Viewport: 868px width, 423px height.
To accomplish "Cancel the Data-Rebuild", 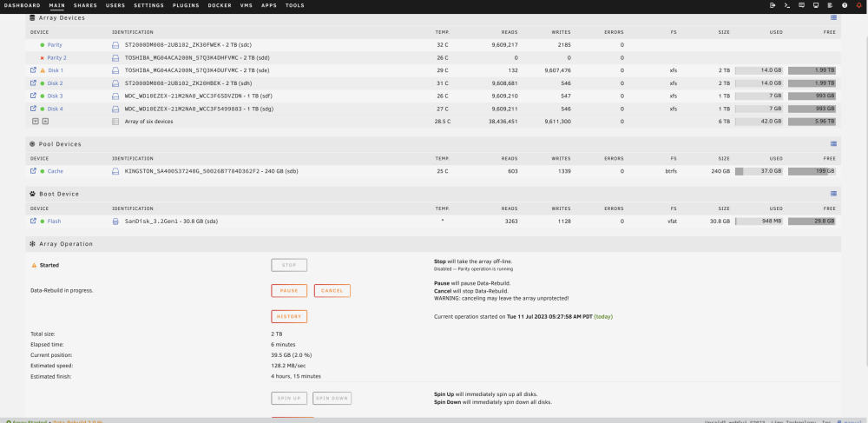I will click(332, 291).
